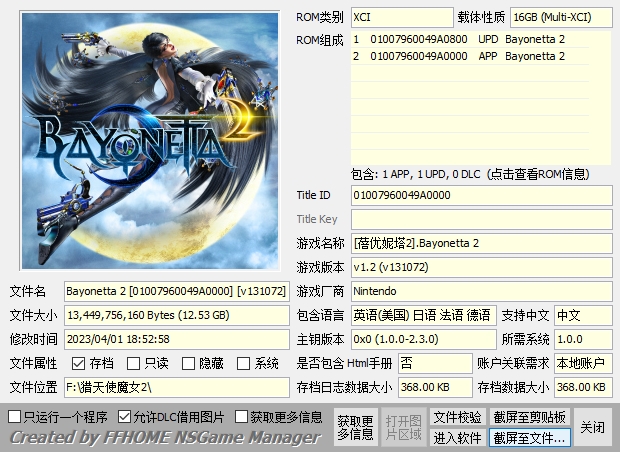Enable 只运行一个程序 option
The width and height of the screenshot is (620, 452).
[15, 416]
